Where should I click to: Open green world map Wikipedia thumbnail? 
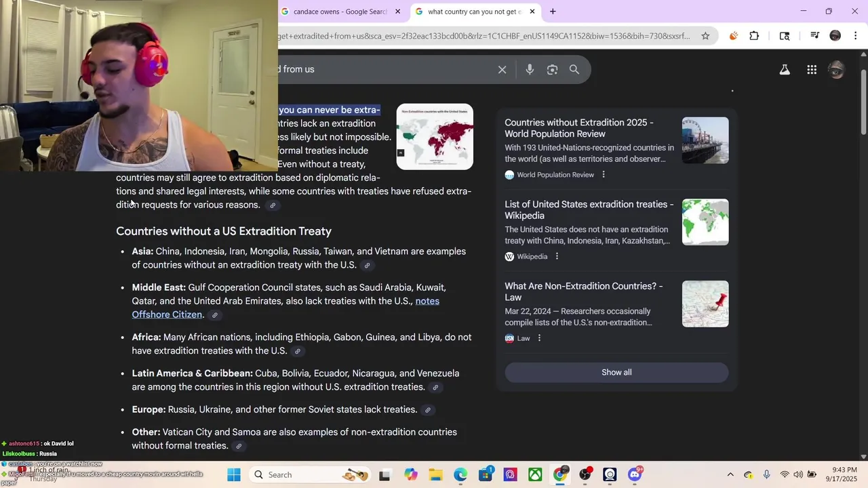click(705, 222)
